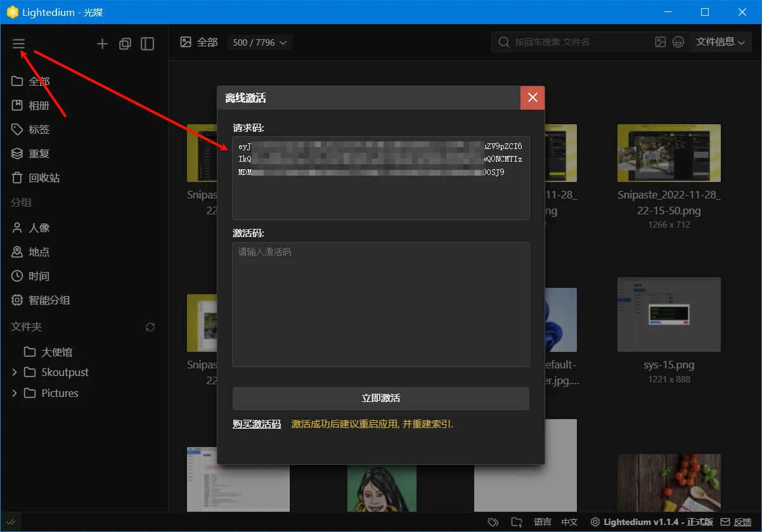
Task: Toggle the sidebar panel layout icon
Action: [147, 44]
